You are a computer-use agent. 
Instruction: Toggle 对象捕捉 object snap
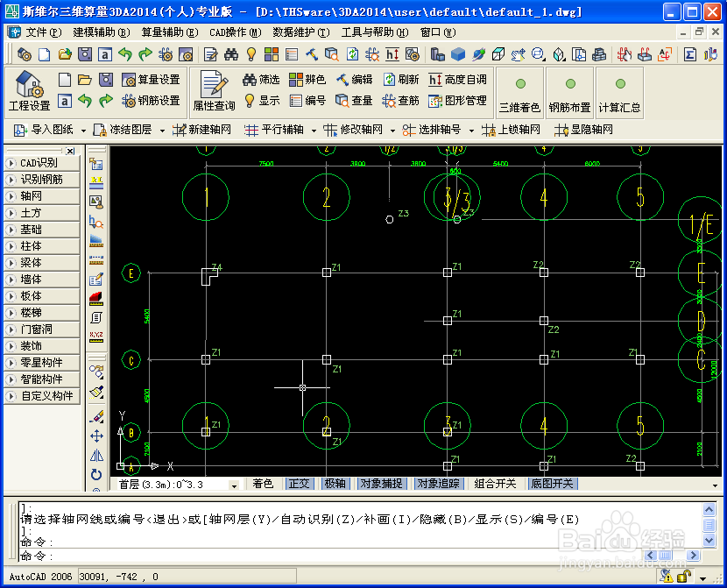click(381, 484)
